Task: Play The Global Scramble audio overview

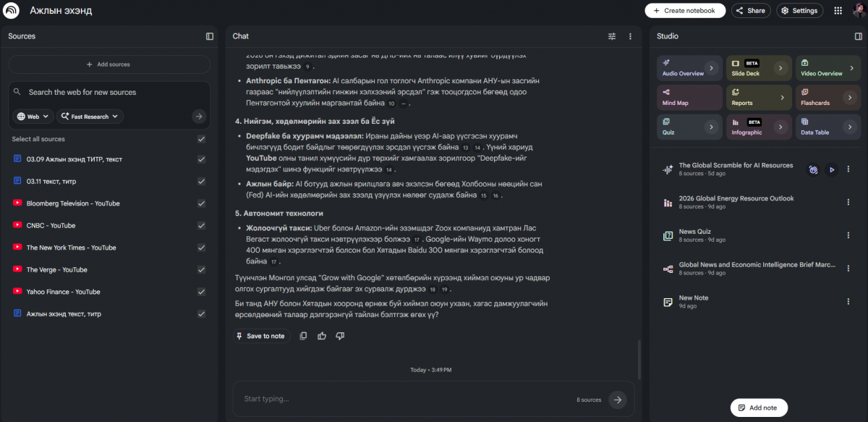Action: 831,169
